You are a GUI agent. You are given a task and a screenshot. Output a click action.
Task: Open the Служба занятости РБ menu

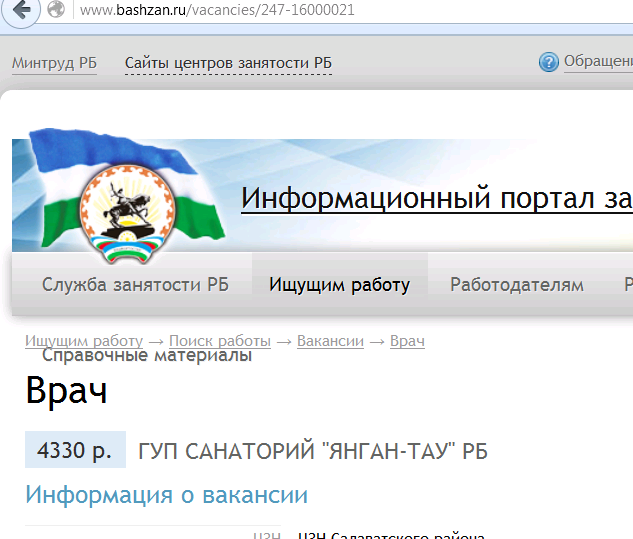pyautogui.click(x=135, y=285)
